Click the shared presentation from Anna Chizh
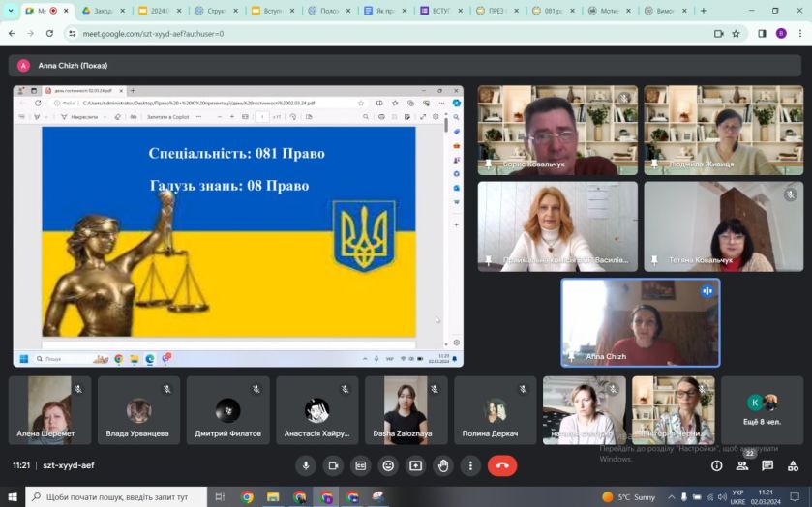Image resolution: width=812 pixels, height=507 pixels. coord(238,226)
